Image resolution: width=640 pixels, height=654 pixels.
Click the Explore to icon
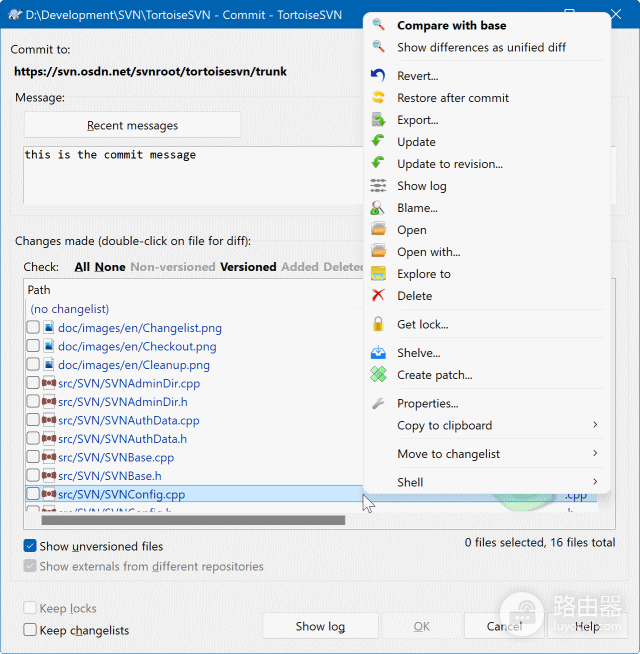(378, 274)
